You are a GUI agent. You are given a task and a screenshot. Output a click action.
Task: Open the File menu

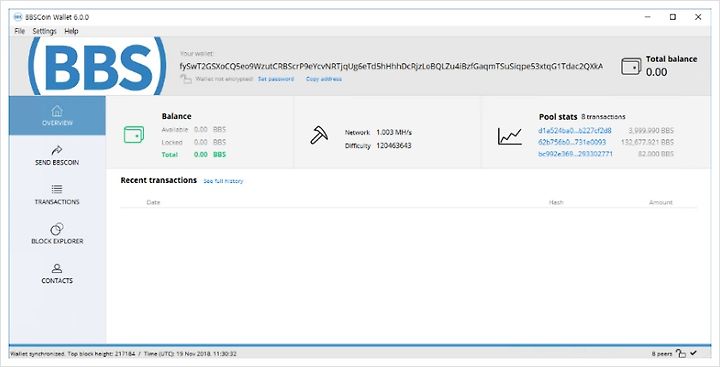tap(20, 31)
